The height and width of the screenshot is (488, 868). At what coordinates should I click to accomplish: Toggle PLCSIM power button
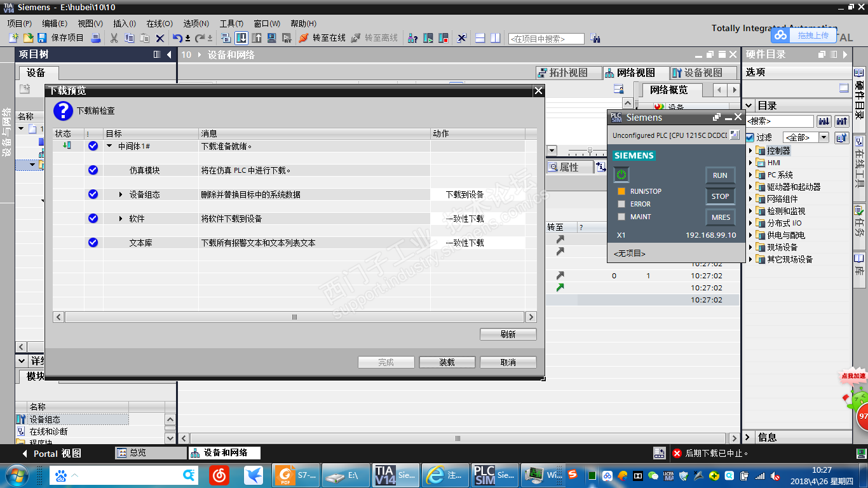[x=621, y=174]
